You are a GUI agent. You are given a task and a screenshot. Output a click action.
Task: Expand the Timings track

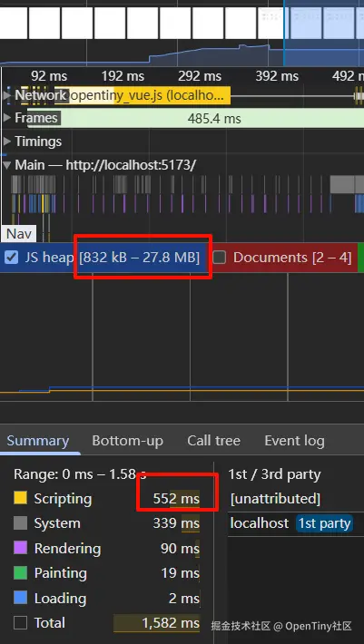click(x=6, y=141)
